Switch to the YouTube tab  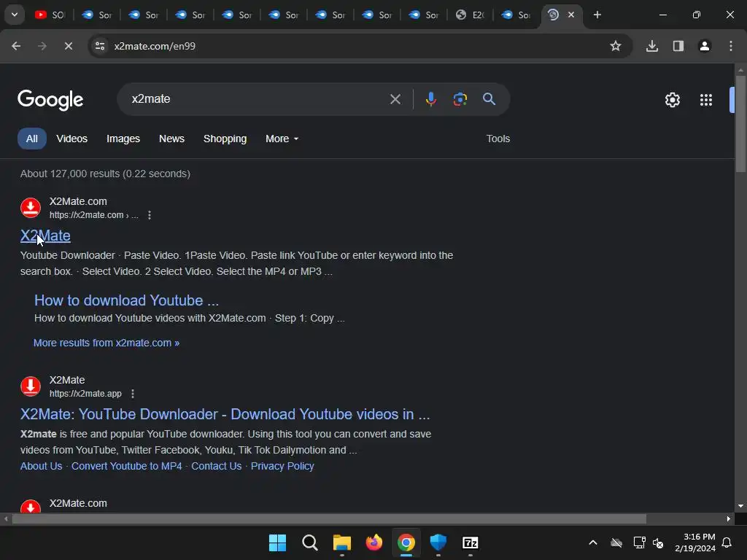[x=50, y=15]
